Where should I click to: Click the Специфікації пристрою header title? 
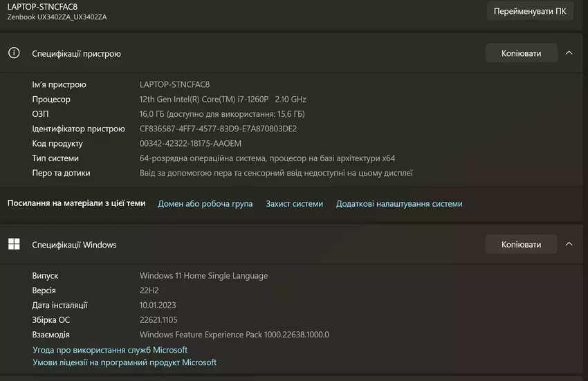pos(76,53)
